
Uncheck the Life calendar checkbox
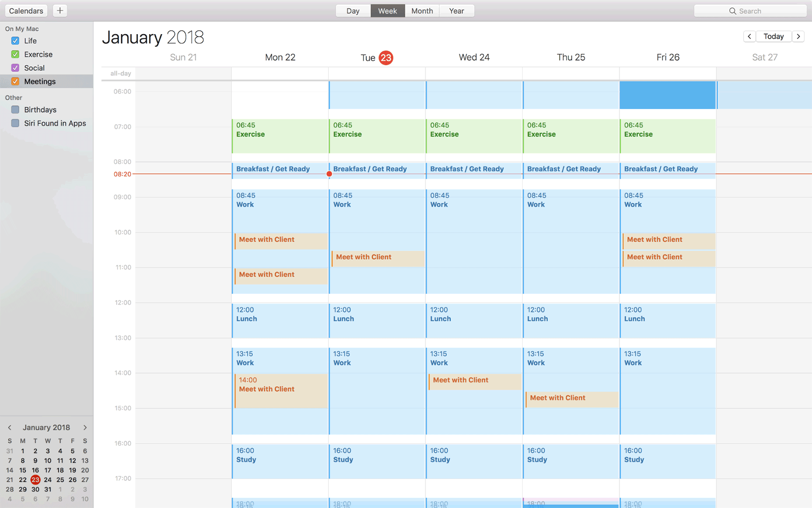coord(15,41)
